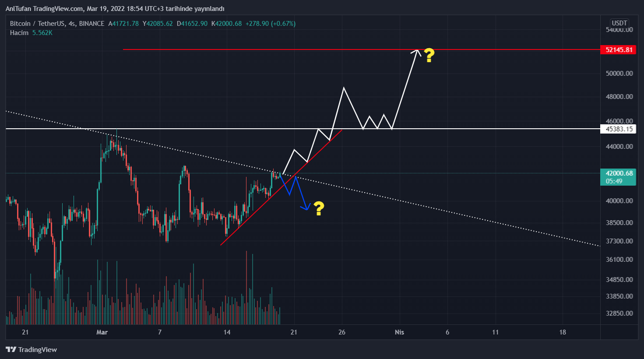The width and height of the screenshot is (644, 359).
Task: Click the blue downward arrowhead
Action: (x=307, y=207)
